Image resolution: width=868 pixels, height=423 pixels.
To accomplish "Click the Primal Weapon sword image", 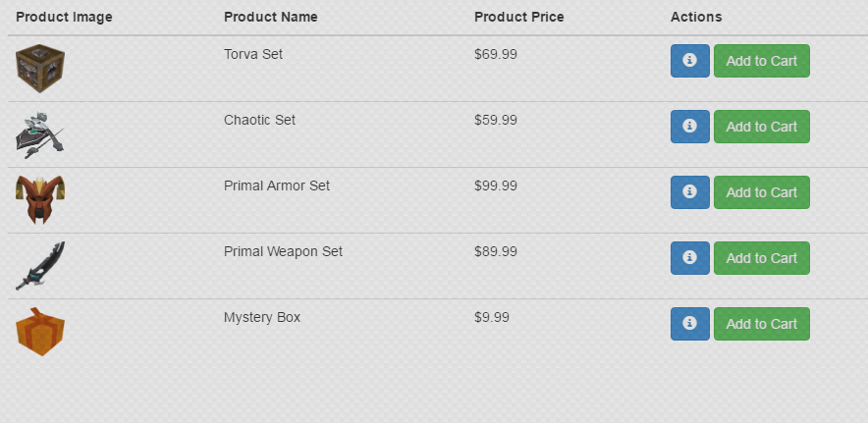I will click(x=40, y=265).
